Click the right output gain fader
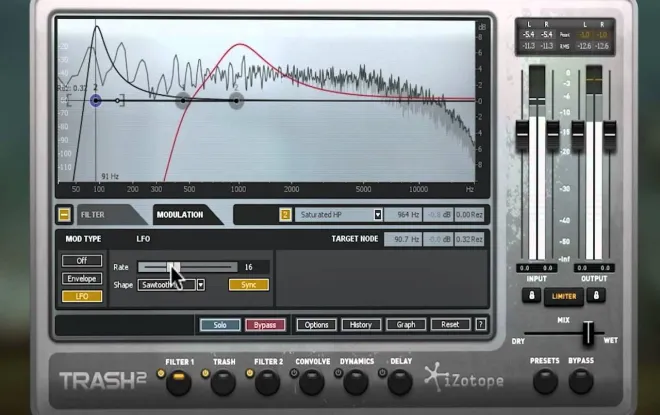 pyautogui.click(x=609, y=135)
